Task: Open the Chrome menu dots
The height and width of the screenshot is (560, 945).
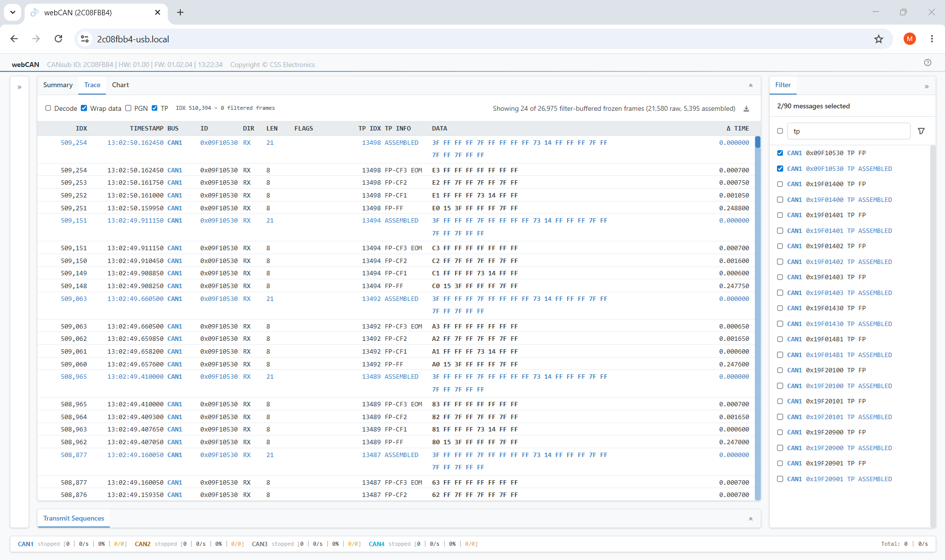Action: (932, 39)
